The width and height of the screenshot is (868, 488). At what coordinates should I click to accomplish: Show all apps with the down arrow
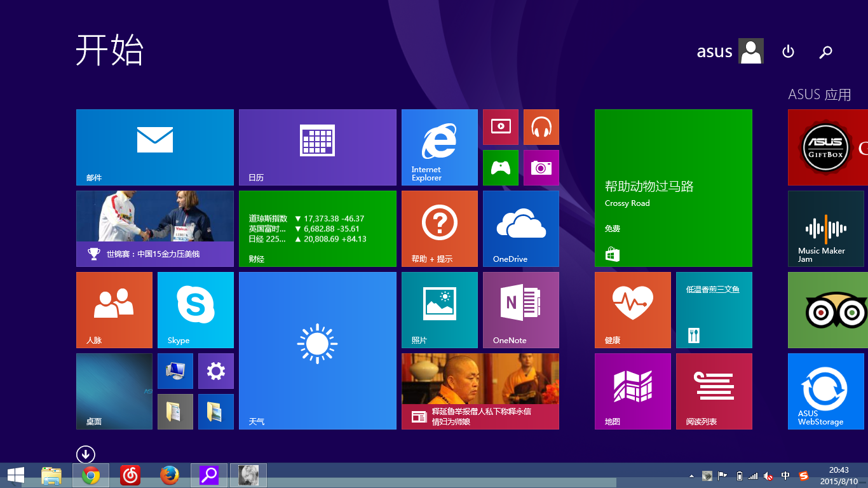[86, 454]
